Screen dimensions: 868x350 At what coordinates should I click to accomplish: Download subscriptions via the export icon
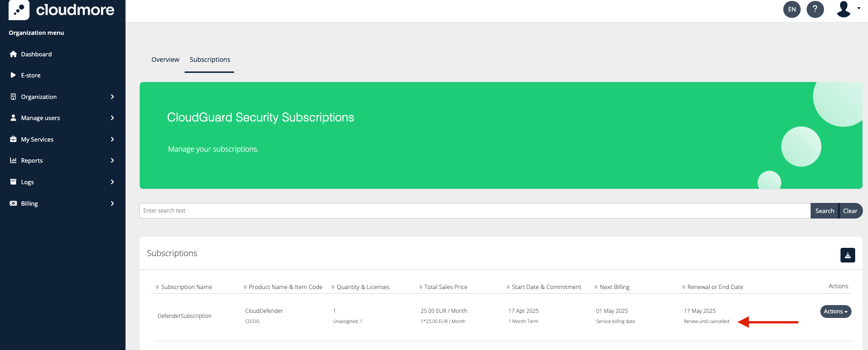[847, 255]
